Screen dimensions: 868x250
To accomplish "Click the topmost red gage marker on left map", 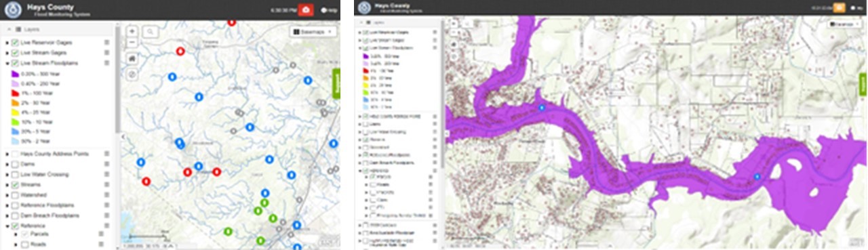I will point(231,22).
